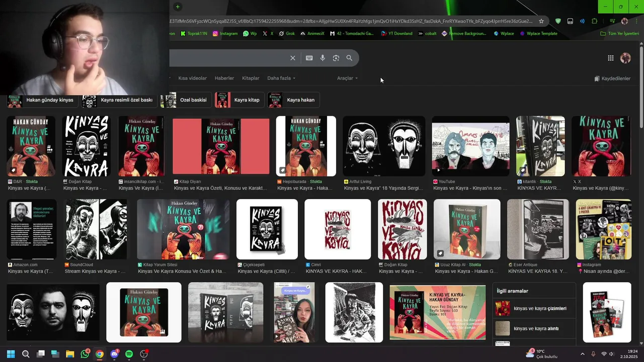Open related search kinyas ve kayra alıntı
Screen dimensions: 644x362
click(534, 328)
